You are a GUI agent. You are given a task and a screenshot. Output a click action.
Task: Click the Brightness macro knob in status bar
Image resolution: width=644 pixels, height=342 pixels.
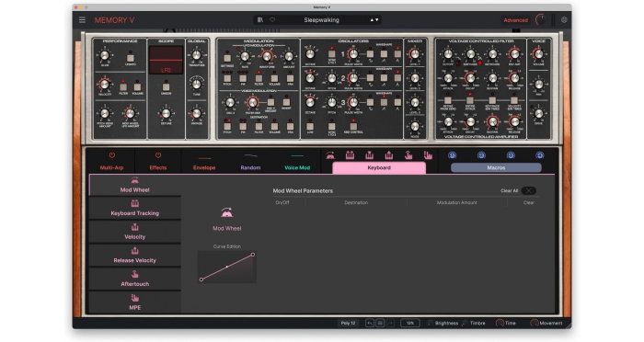430,323
